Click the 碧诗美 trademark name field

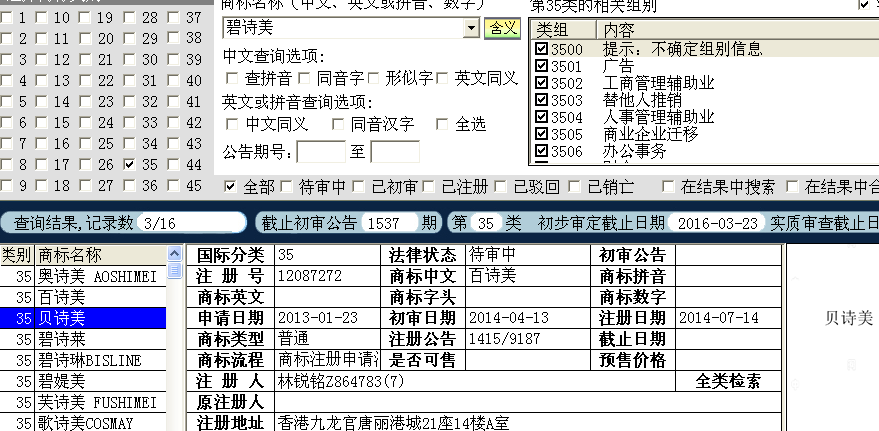[343, 28]
